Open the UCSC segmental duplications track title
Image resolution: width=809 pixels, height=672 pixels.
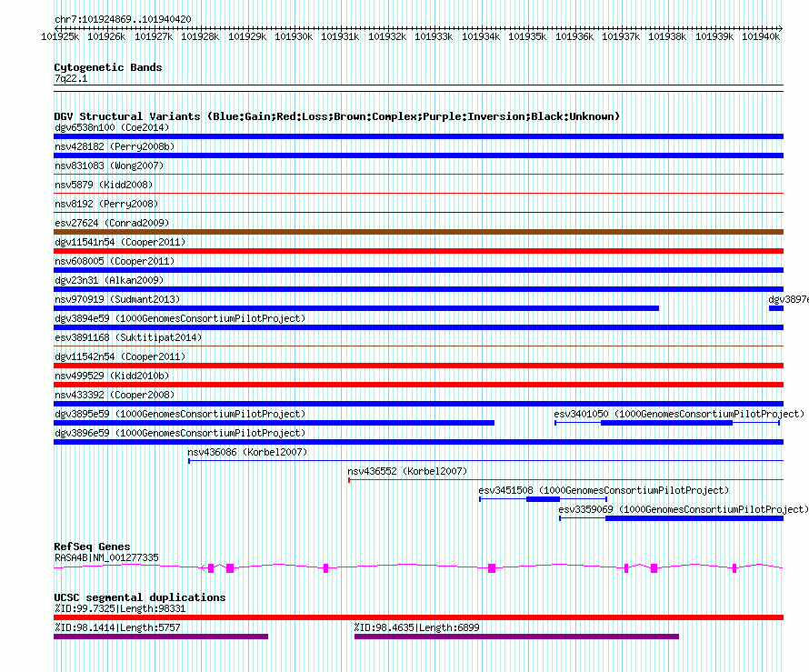point(140,597)
